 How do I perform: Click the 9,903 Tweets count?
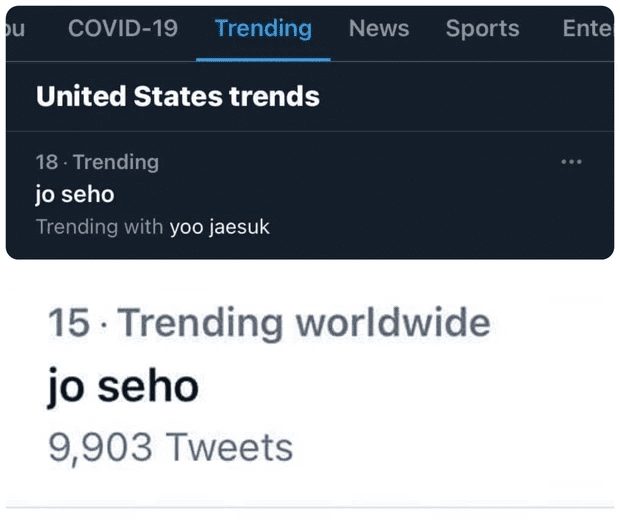(170, 448)
